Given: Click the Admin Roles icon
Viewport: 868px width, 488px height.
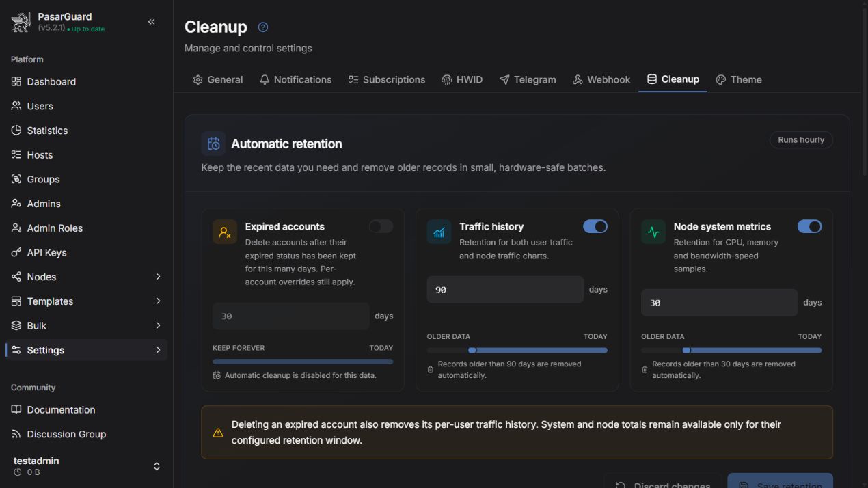Looking at the screenshot, I should [16, 228].
